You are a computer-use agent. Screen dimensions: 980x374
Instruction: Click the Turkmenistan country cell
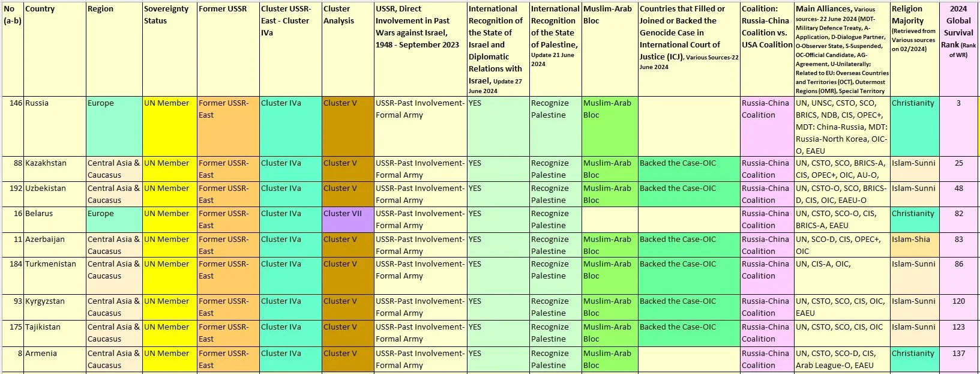point(55,276)
